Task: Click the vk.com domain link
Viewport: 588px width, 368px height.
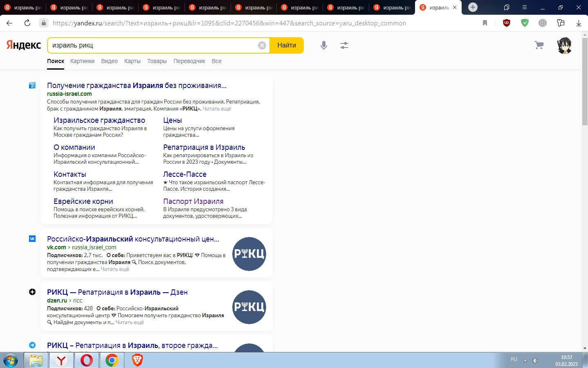Action: (x=56, y=247)
